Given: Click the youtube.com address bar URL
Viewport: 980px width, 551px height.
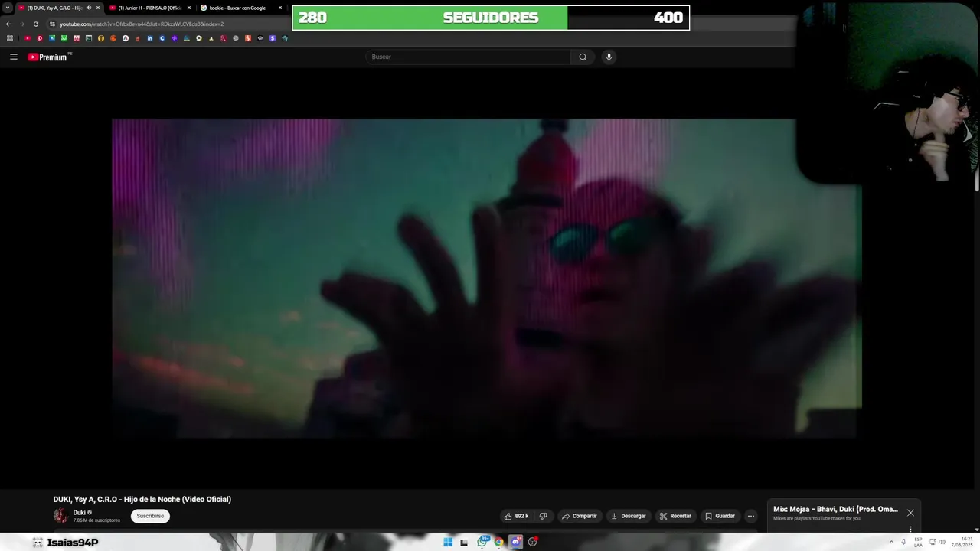Looking at the screenshot, I should [x=142, y=24].
